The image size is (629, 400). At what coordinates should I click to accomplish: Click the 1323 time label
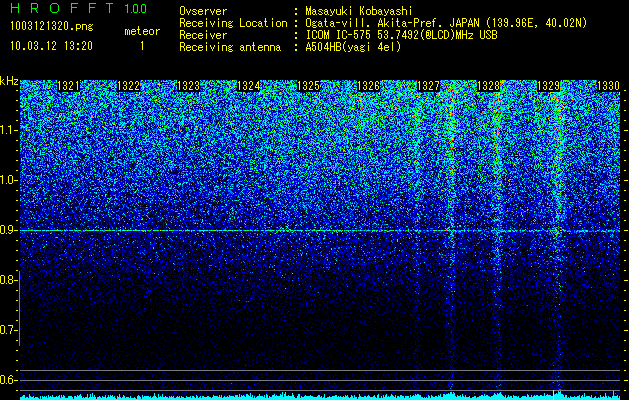(188, 86)
